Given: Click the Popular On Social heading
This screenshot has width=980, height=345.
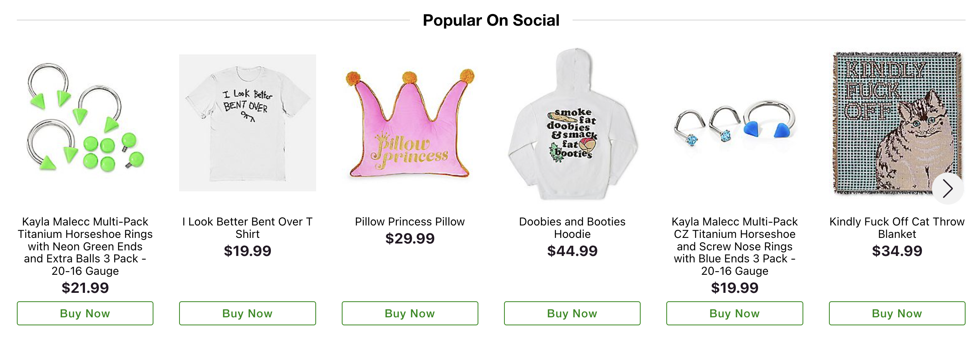Looking at the screenshot, I should [491, 20].
